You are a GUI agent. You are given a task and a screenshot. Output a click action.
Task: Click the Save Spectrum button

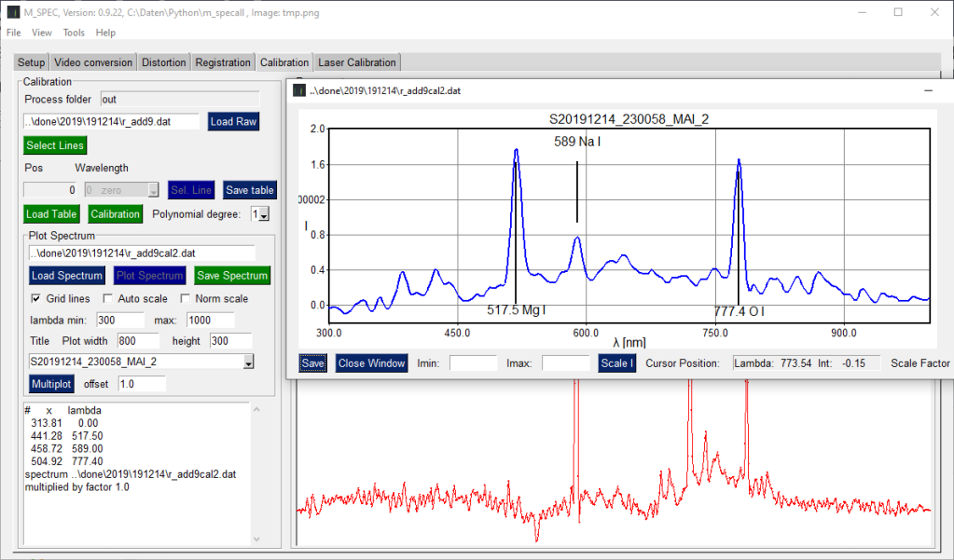(232, 276)
